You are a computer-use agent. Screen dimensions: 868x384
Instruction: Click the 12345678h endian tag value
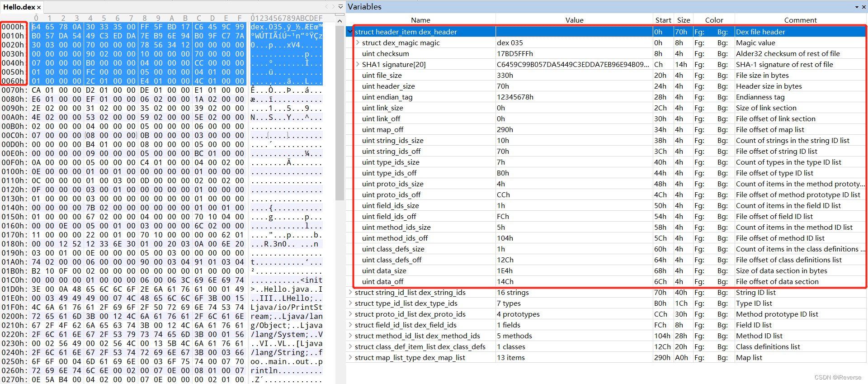pos(574,97)
